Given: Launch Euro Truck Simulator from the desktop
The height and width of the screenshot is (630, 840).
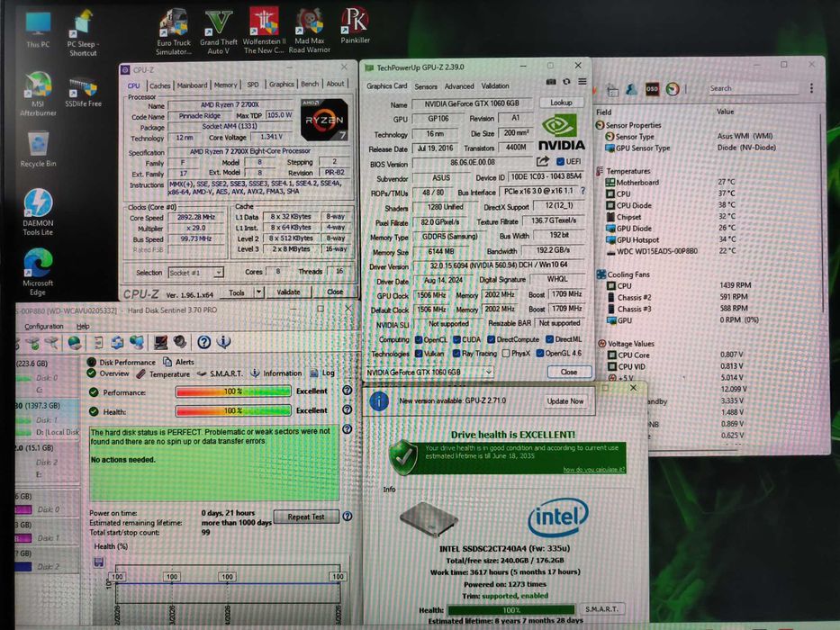Looking at the screenshot, I should pos(173,32).
